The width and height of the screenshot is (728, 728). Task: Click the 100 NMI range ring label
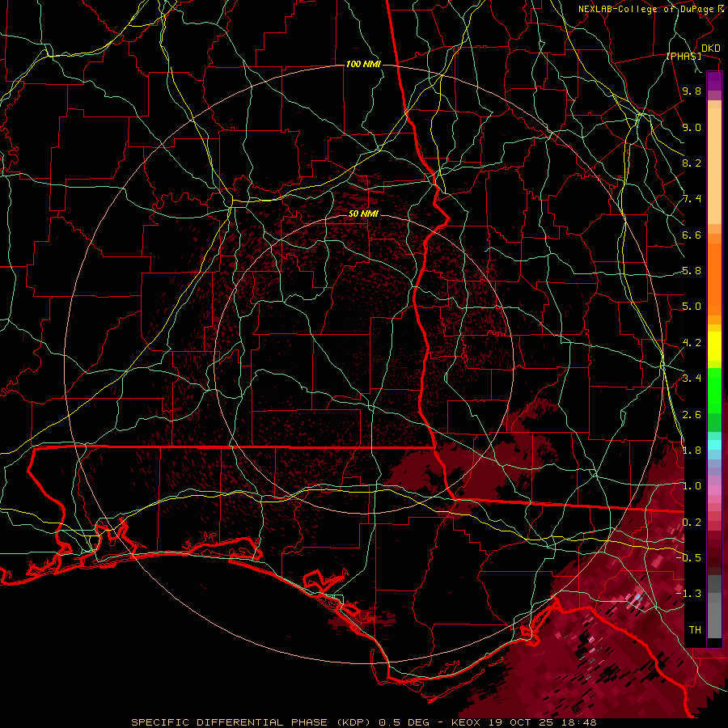pyautogui.click(x=363, y=64)
